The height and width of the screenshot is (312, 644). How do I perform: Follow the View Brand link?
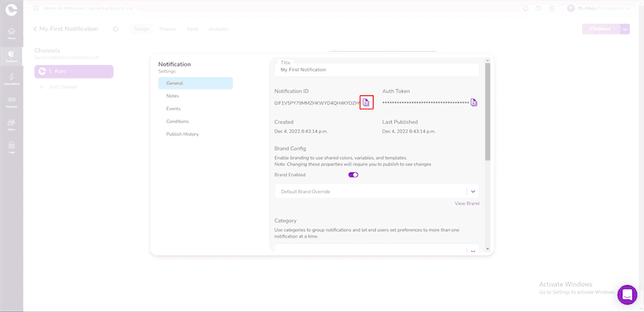tap(466, 203)
